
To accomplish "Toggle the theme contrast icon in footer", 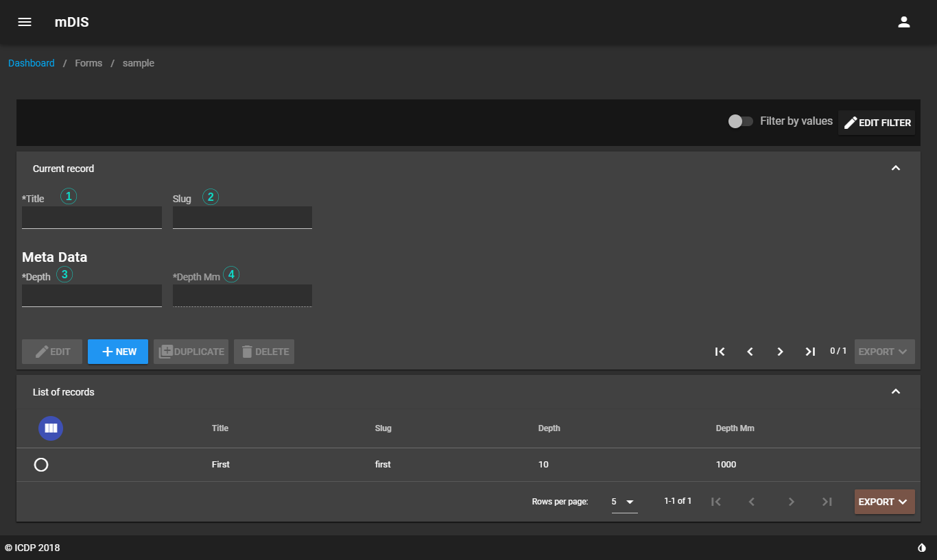I will point(921,546).
